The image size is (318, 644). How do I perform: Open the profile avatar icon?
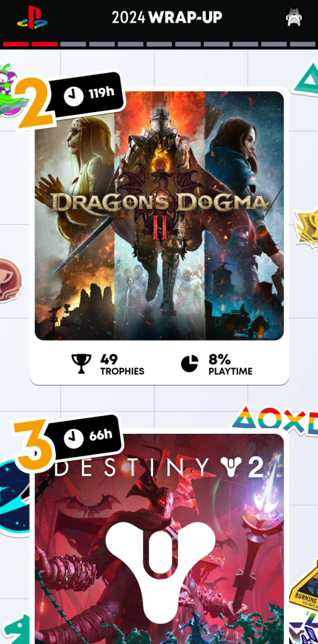coord(294,17)
